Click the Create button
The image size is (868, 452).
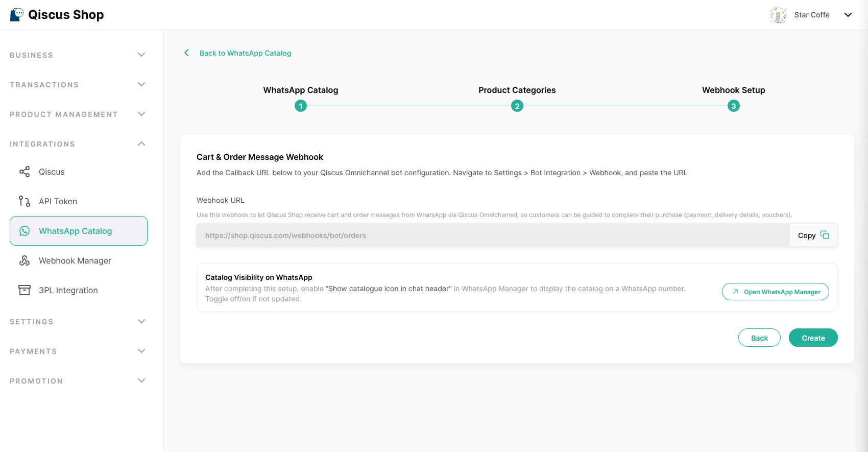tap(813, 338)
